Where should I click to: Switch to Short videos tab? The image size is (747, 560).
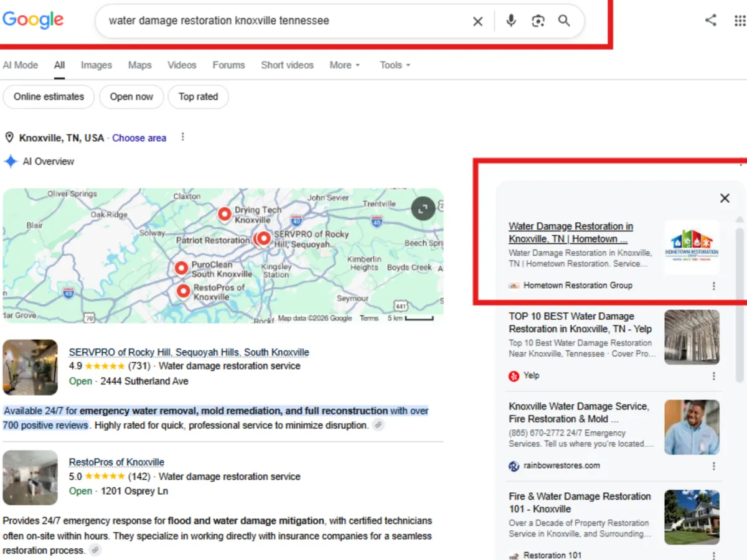287,65
